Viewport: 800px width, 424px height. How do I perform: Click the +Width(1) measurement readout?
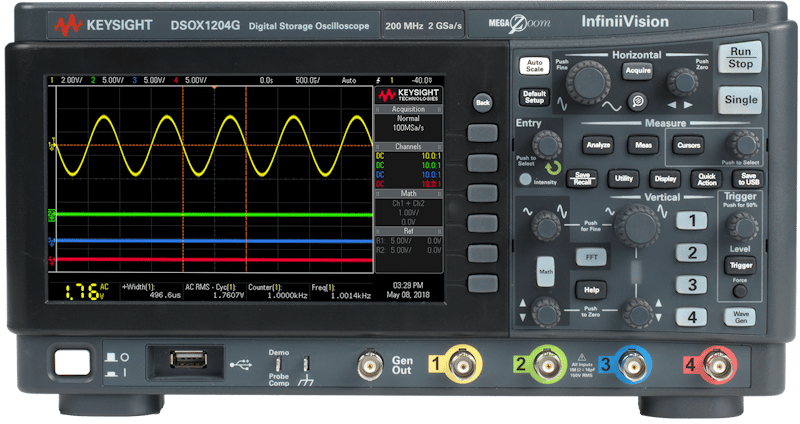151,291
